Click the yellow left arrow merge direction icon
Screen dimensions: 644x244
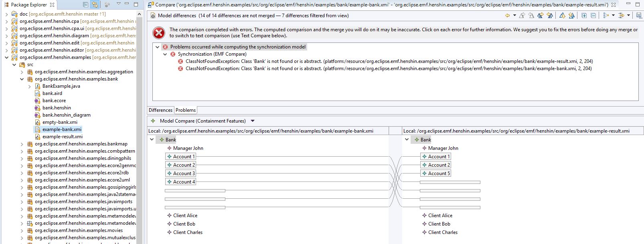coord(507,16)
